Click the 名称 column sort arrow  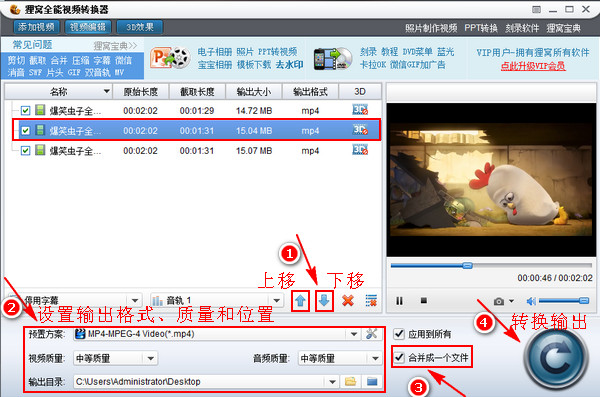pyautogui.click(x=107, y=91)
